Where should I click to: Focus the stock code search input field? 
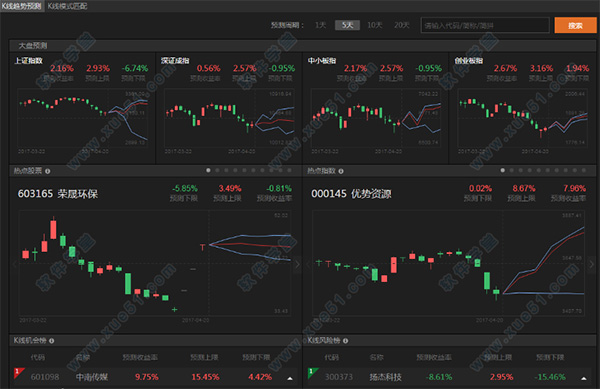click(485, 25)
